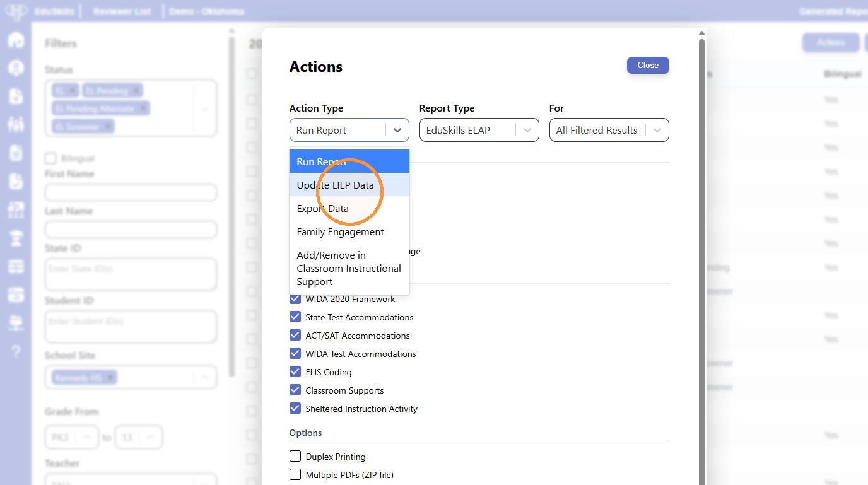Screen dimensions: 868x485
Task: Click the Filters panel heading
Action: (x=61, y=44)
